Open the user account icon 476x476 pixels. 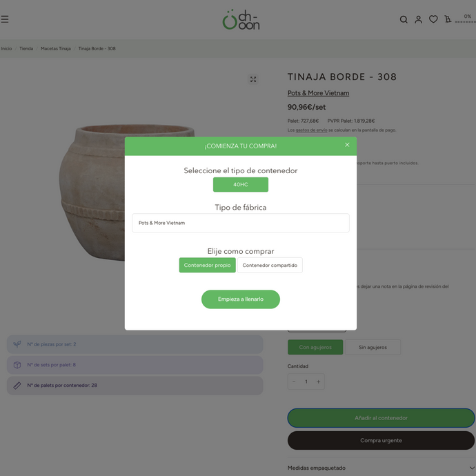[418, 19]
